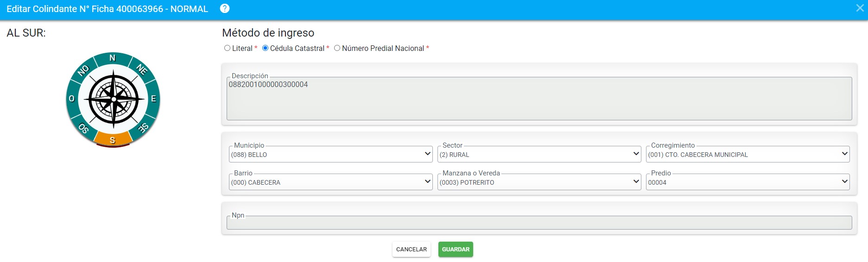This screenshot has height=262, width=868.
Task: Click the compass rose center
Action: tap(114, 99)
